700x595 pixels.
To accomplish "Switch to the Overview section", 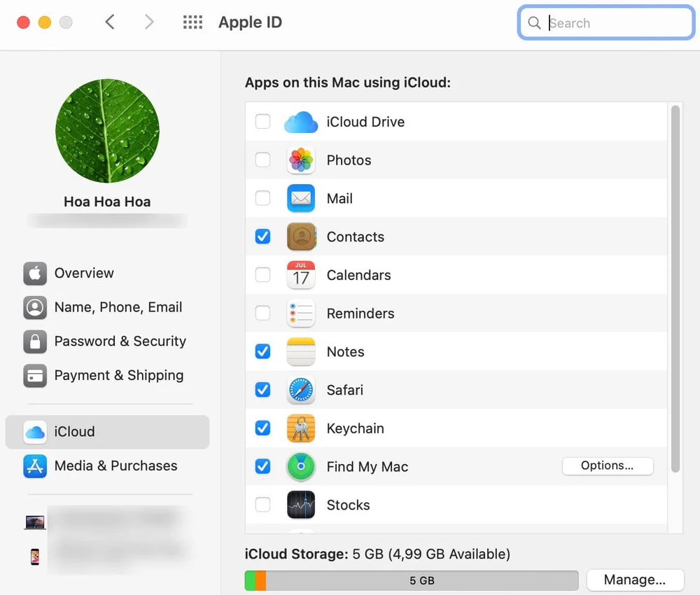I will click(84, 273).
